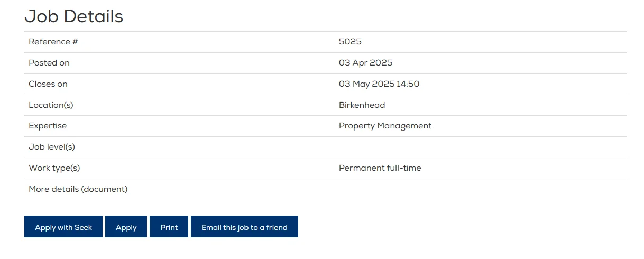Click the Apply with Seek button
Screen dimensions: 644x259
63,227
